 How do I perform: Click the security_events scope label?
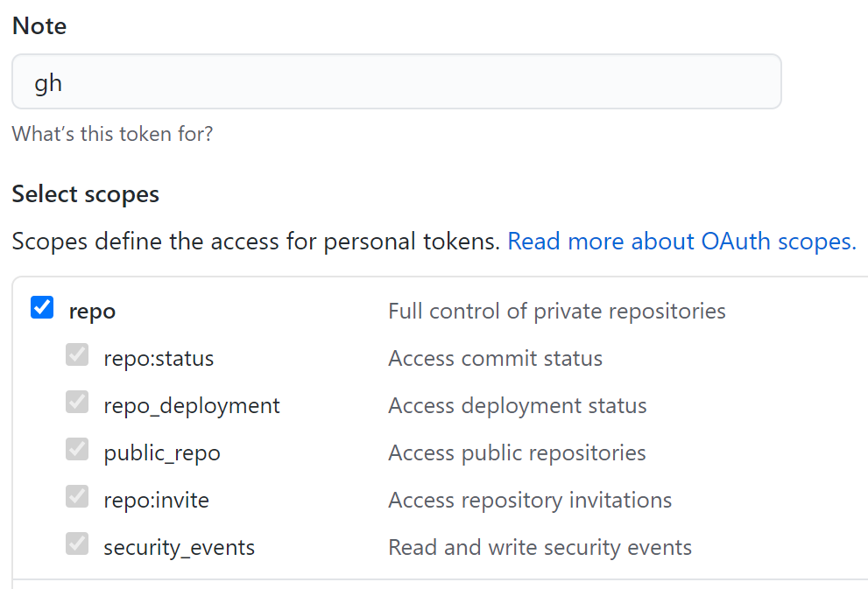click(x=179, y=547)
